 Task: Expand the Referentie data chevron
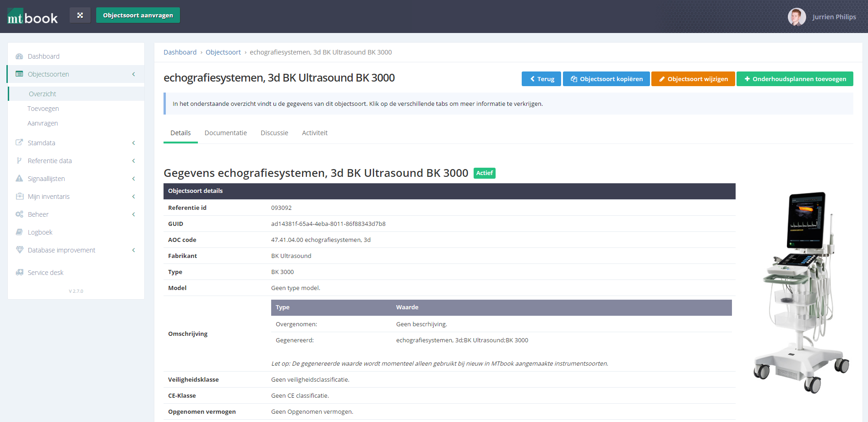(134, 161)
